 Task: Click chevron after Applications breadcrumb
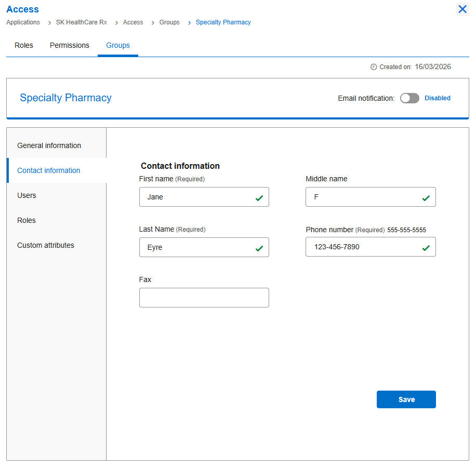pyautogui.click(x=49, y=23)
